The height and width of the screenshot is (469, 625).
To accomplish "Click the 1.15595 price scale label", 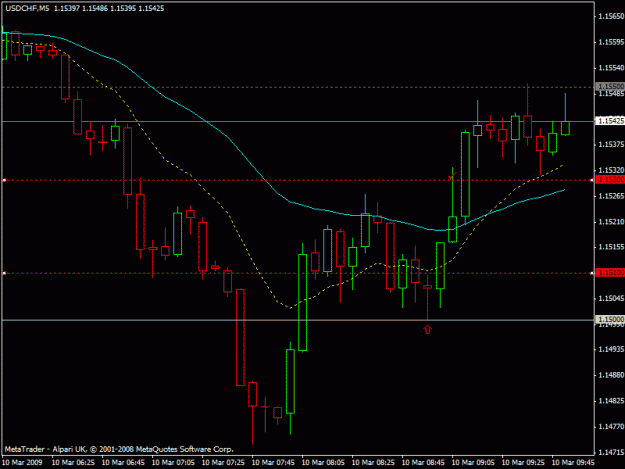I will click(611, 42).
